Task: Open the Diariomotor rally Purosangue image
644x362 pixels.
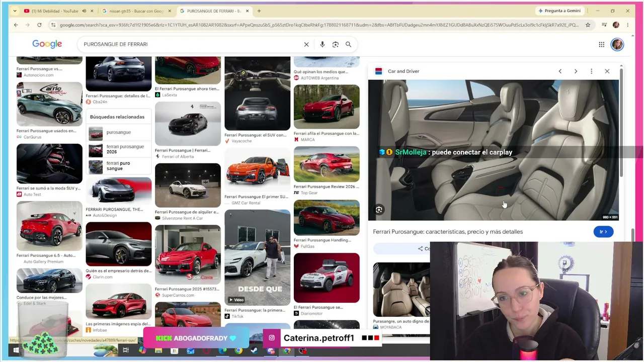Action: pyautogui.click(x=327, y=278)
